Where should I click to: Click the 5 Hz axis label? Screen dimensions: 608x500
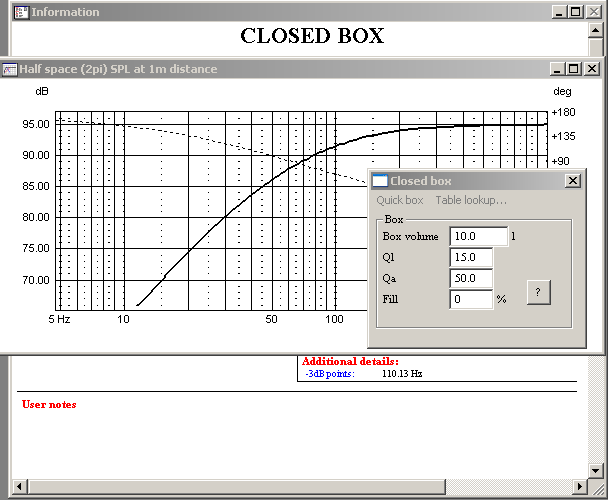pos(59,319)
